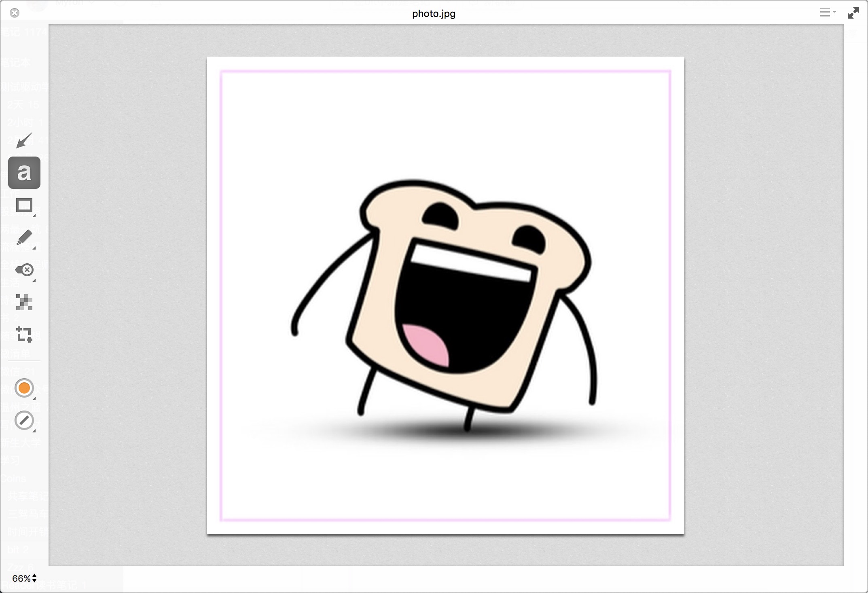Select the Marker highlighter tool
Viewport: 868px width, 593px height.
click(x=24, y=237)
